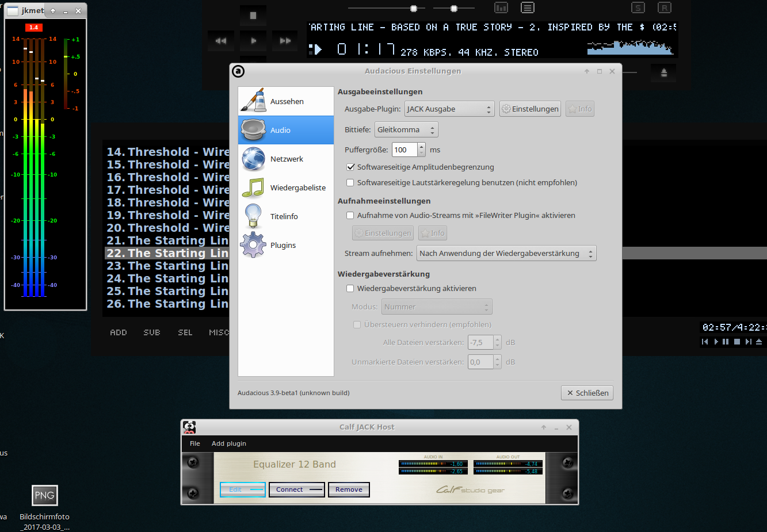Click Edit for Equalizer 12 Band

[x=243, y=489]
